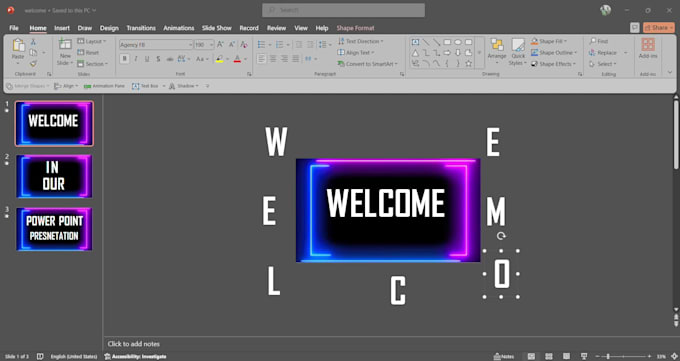
Task: Center the text
Action: (273, 59)
